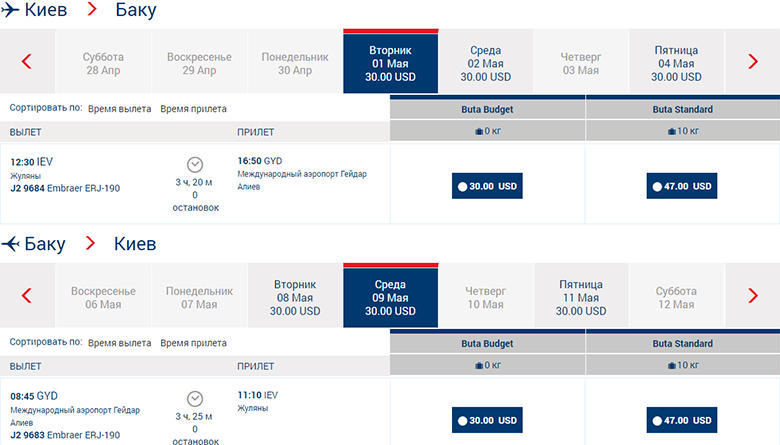
Task: Click next dates arrow for Baku–Kyiv flight
Action: [753, 295]
